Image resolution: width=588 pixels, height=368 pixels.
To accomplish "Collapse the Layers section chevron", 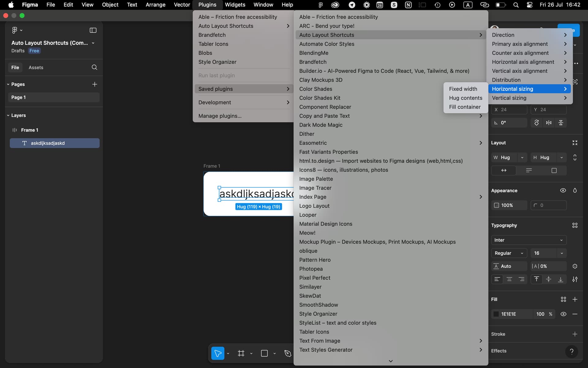I will [8, 115].
